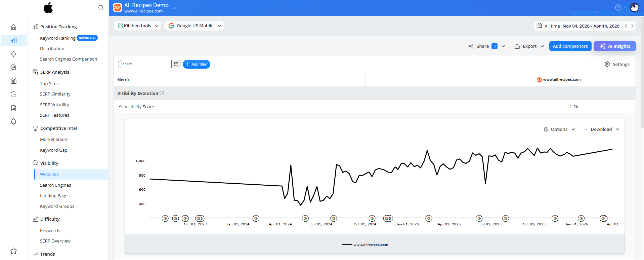Image resolution: width=644 pixels, height=260 pixels.
Task: Click the Google update marker near Jan 01, 2024
Action: coord(256,218)
